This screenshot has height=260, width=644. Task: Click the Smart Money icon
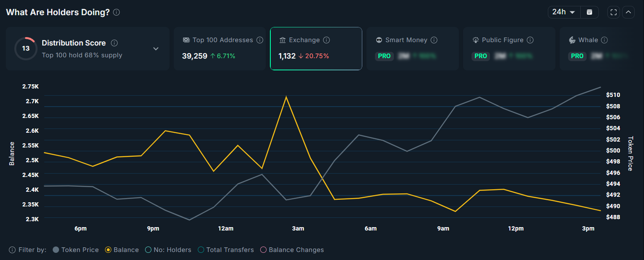coord(378,40)
